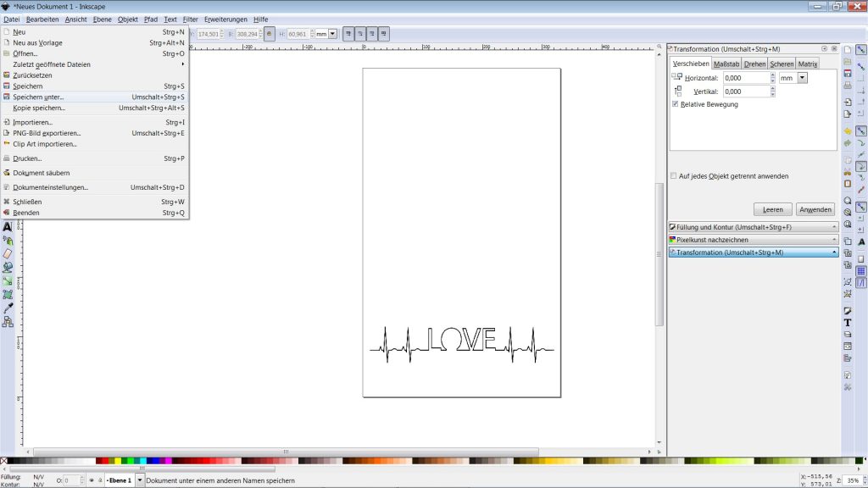Enable Auf jedes Objekt getrennt anwenden
This screenshot has height=488, width=868.
[x=674, y=176]
